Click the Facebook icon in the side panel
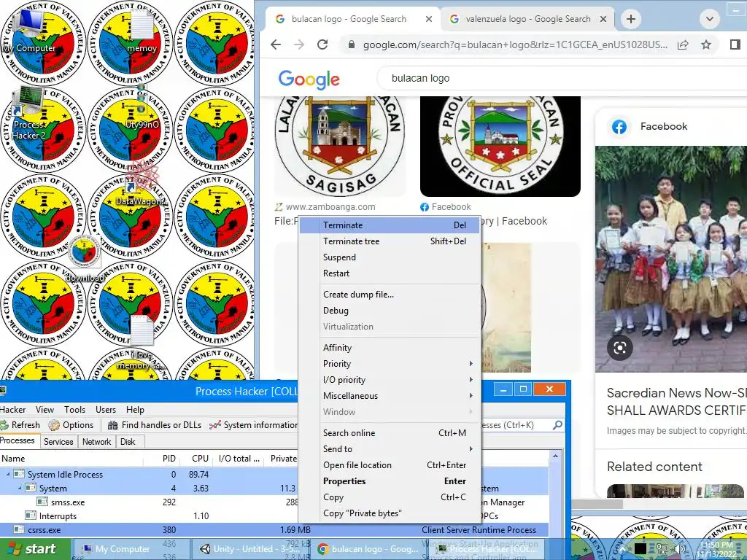 click(x=619, y=127)
